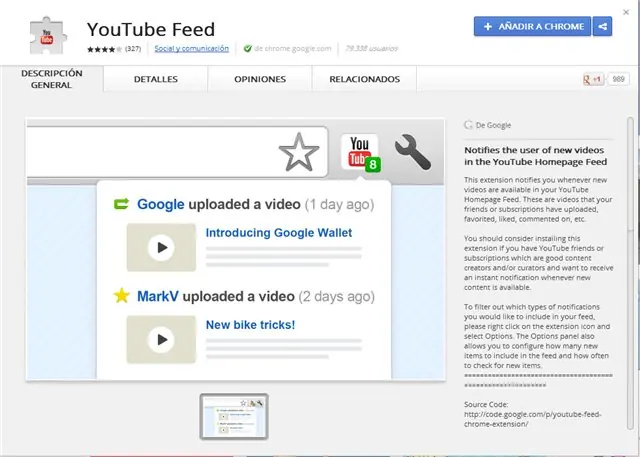Screen dimensions: 640x457
Task: Click the share icon button next to Añadir a Chrome
Action: [x=602, y=27]
